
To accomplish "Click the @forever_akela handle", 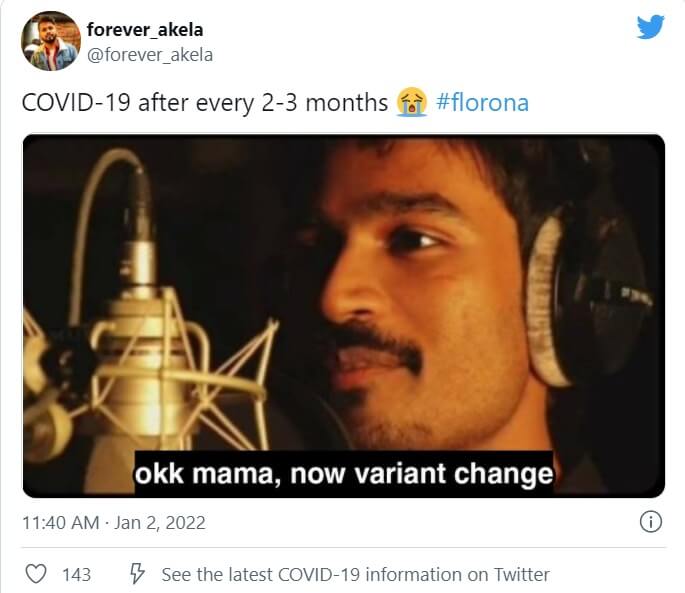I will (x=150, y=55).
